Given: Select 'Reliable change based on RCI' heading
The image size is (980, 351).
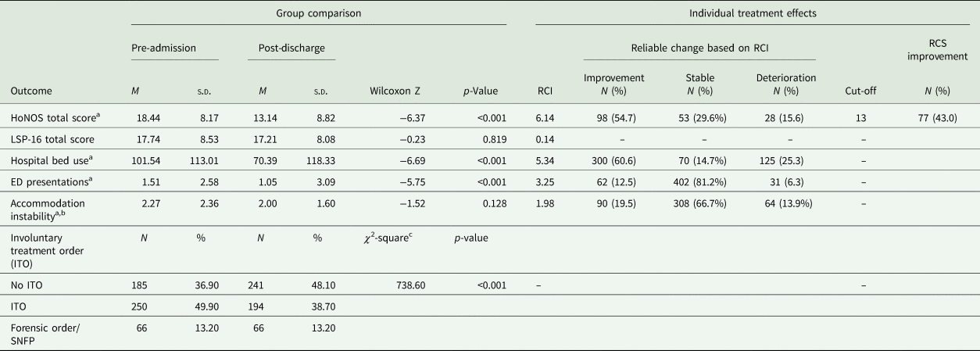Looking at the screenshot, I should point(699,48).
